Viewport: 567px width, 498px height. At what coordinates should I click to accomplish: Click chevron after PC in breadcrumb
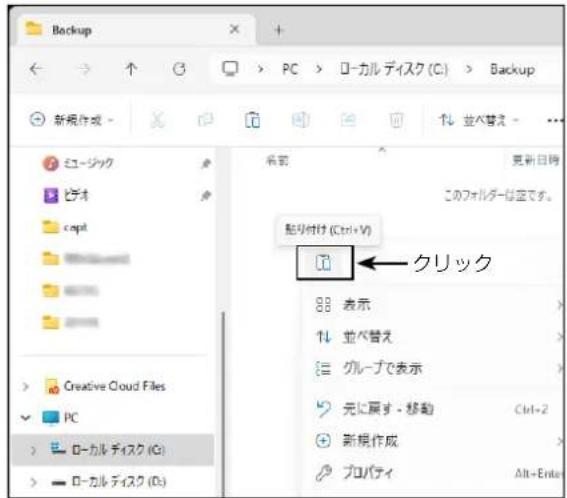318,69
